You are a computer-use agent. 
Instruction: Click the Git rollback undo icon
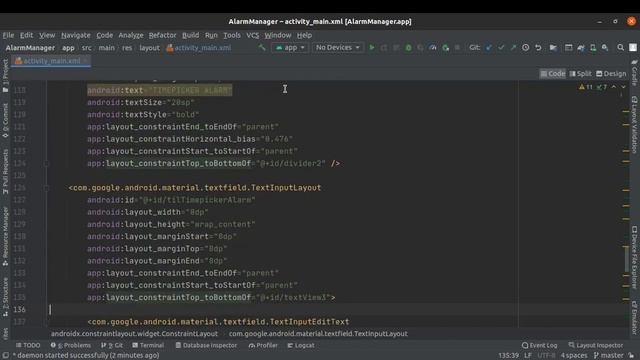click(538, 48)
